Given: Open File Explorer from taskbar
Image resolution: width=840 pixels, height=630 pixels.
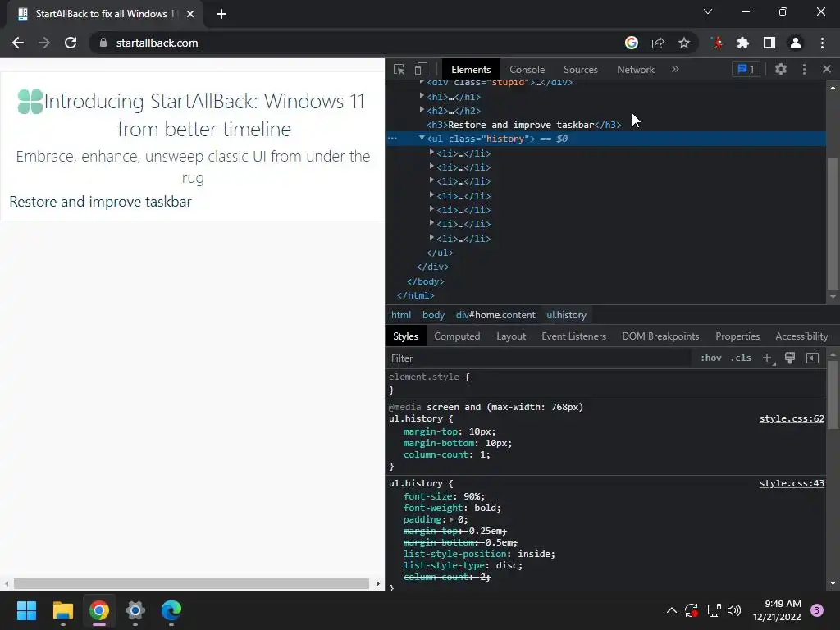Looking at the screenshot, I should pyautogui.click(x=62, y=610).
